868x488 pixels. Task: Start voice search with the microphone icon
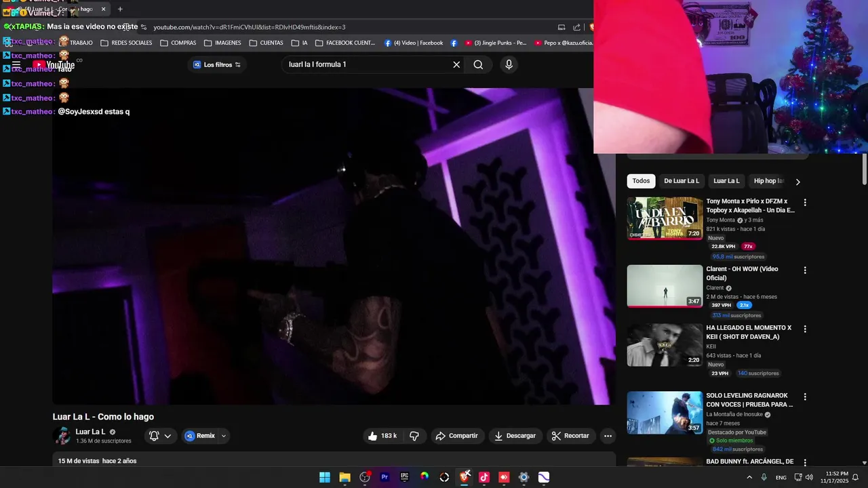point(509,64)
